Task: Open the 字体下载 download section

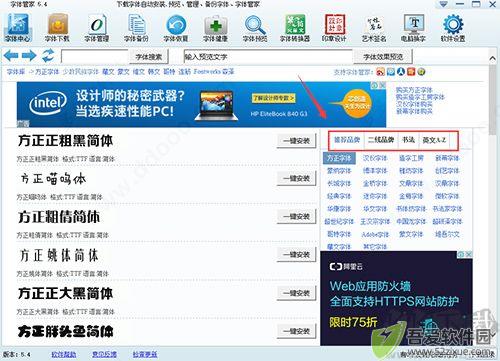Action: click(57, 28)
